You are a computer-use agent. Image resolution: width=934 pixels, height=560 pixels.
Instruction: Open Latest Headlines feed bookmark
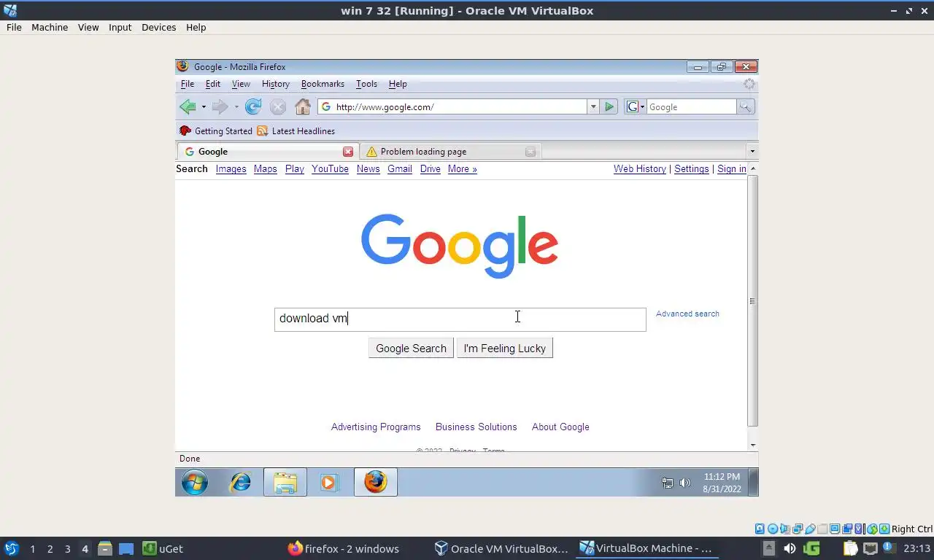pos(296,131)
